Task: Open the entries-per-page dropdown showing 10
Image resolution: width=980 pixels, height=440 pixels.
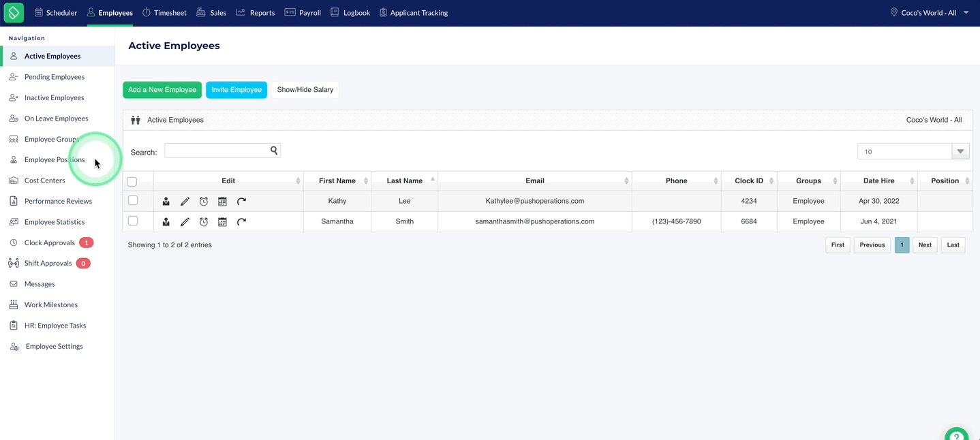Action: pyautogui.click(x=913, y=151)
